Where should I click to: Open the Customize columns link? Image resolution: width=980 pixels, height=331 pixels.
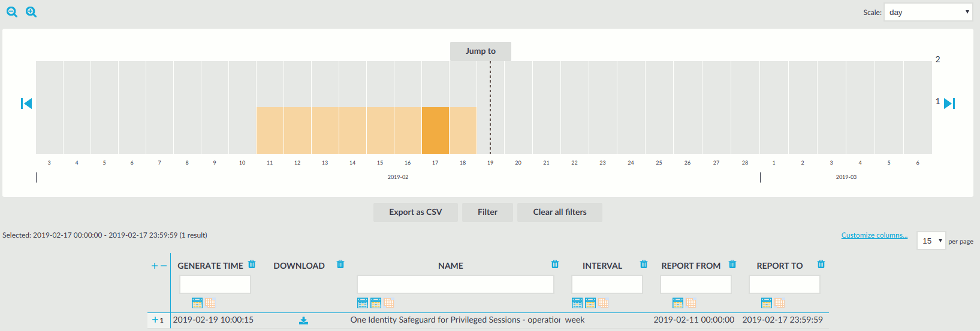pyautogui.click(x=875, y=235)
